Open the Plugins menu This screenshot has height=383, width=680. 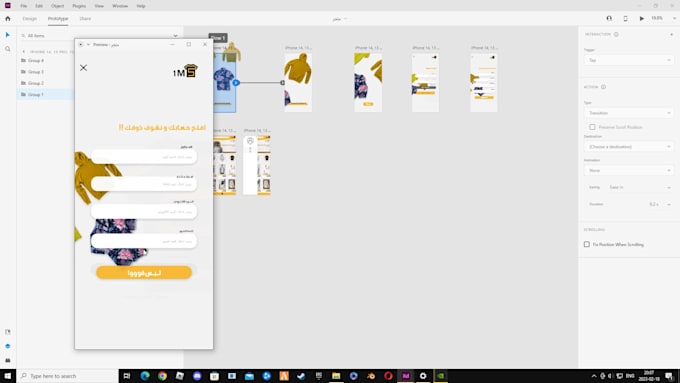tap(79, 6)
